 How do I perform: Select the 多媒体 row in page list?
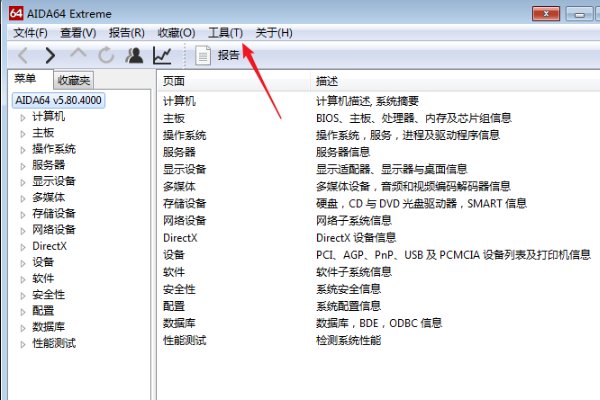point(379,186)
